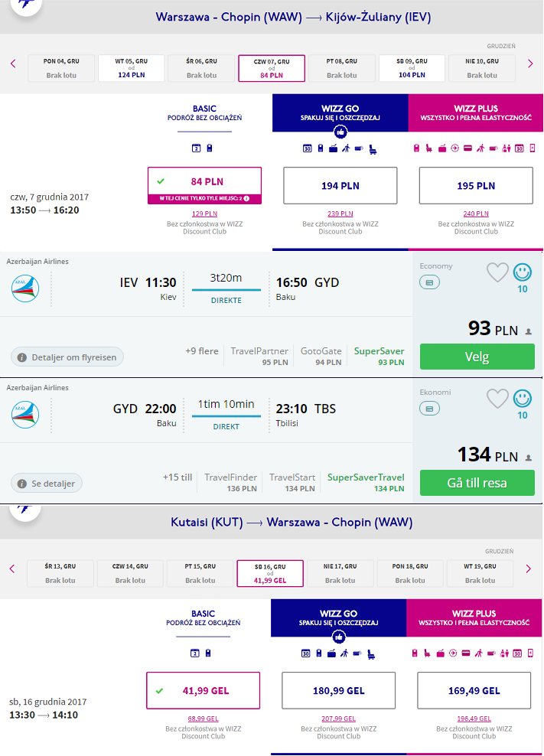Click the heart icon on GYD-TBS flight
The width and height of the screenshot is (544, 756).
tap(497, 399)
